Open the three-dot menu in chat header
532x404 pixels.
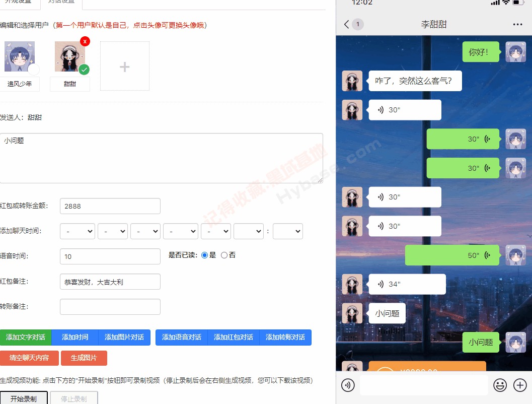click(x=517, y=25)
